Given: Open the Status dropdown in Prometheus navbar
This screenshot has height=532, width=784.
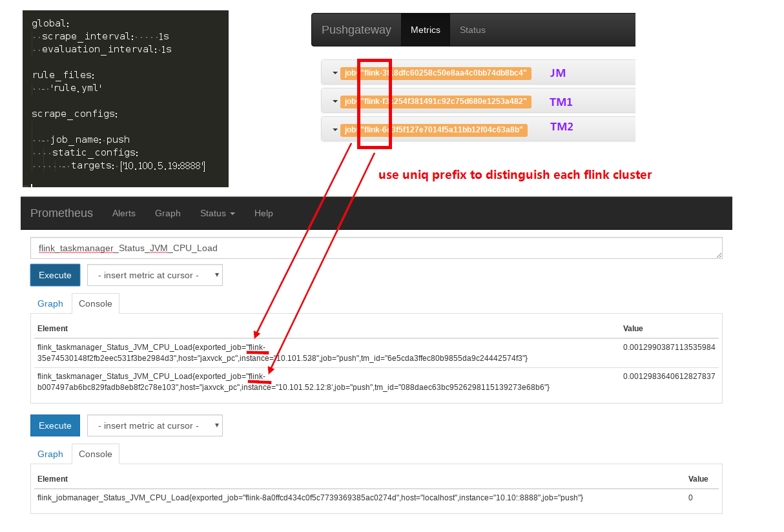Looking at the screenshot, I should tap(218, 213).
